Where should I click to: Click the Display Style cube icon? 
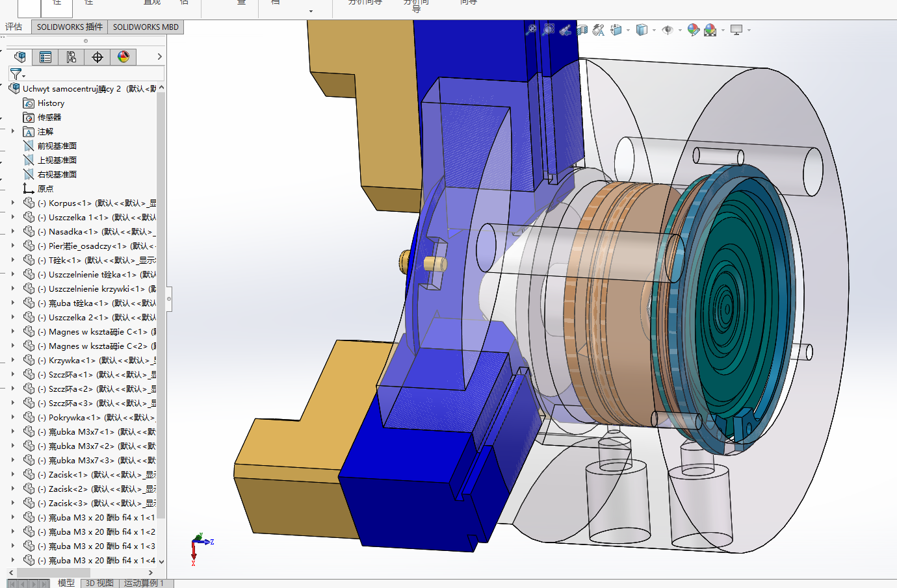pyautogui.click(x=642, y=29)
